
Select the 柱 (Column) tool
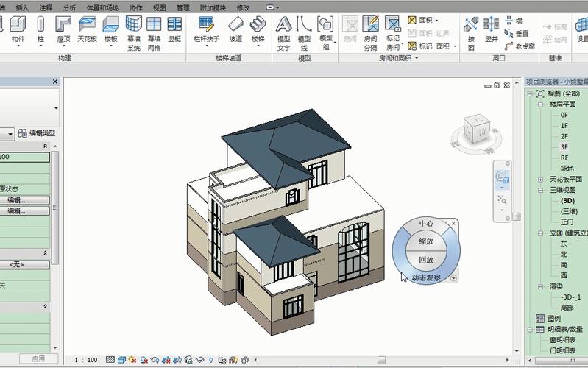tap(40, 29)
